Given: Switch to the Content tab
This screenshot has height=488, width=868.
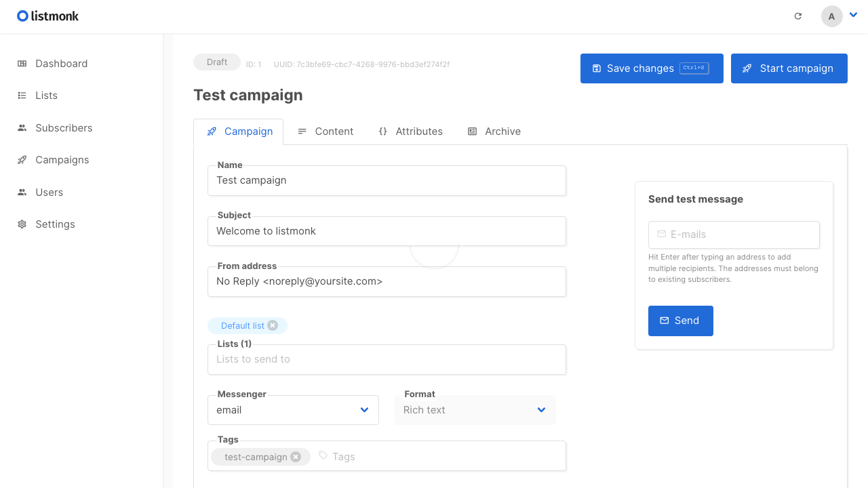Looking at the screenshot, I should [325, 131].
